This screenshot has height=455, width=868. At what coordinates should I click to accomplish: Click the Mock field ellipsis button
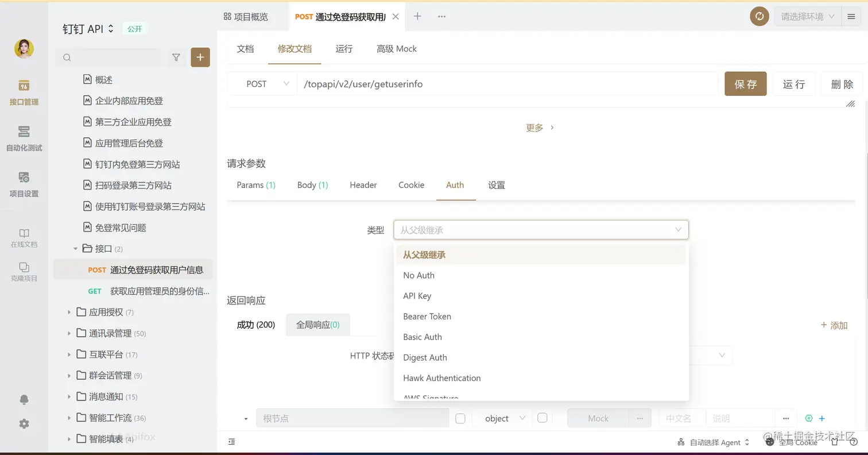click(x=640, y=418)
